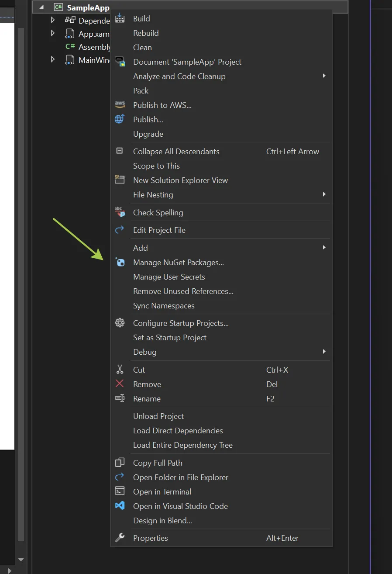
Task: Choose Manage User Secrets menu entry
Action: 169,277
